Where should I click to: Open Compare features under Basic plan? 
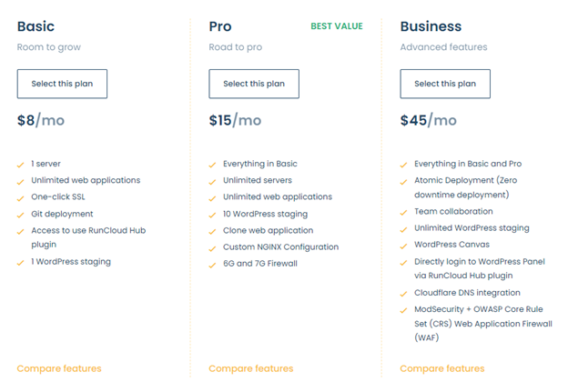(x=59, y=368)
